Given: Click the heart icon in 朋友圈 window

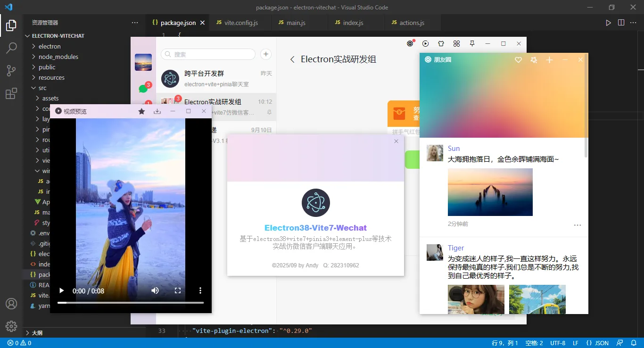Looking at the screenshot, I should 518,60.
